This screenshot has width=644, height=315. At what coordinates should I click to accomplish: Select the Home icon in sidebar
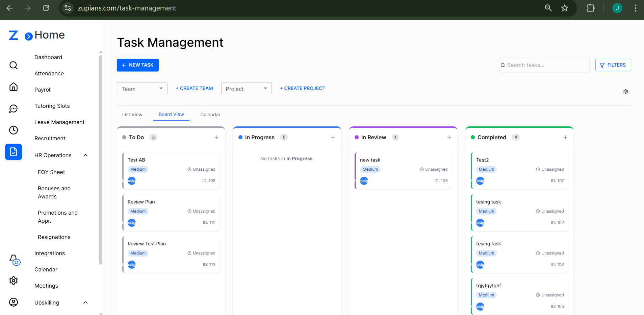[14, 87]
